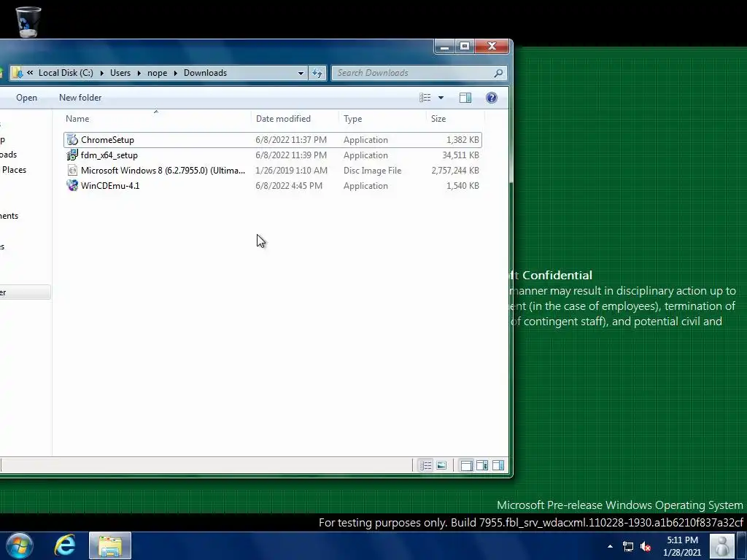Image resolution: width=747 pixels, height=560 pixels.
Task: Navigate to nope breadcrumb
Action: click(x=158, y=73)
